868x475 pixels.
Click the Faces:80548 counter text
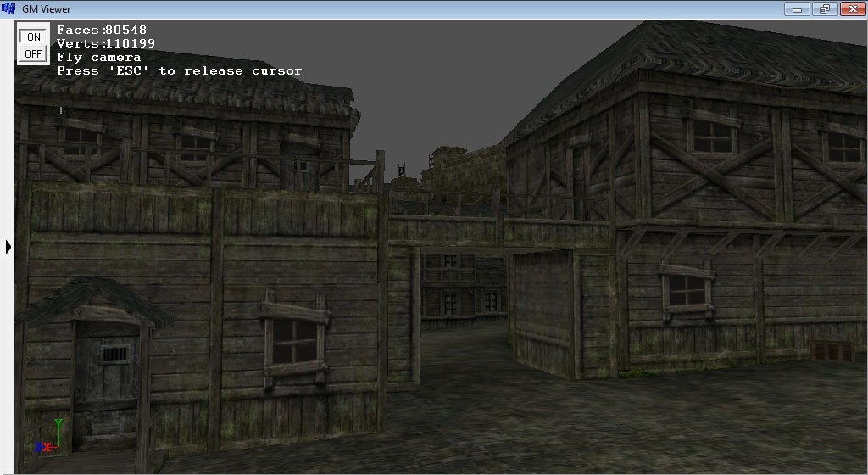point(102,30)
